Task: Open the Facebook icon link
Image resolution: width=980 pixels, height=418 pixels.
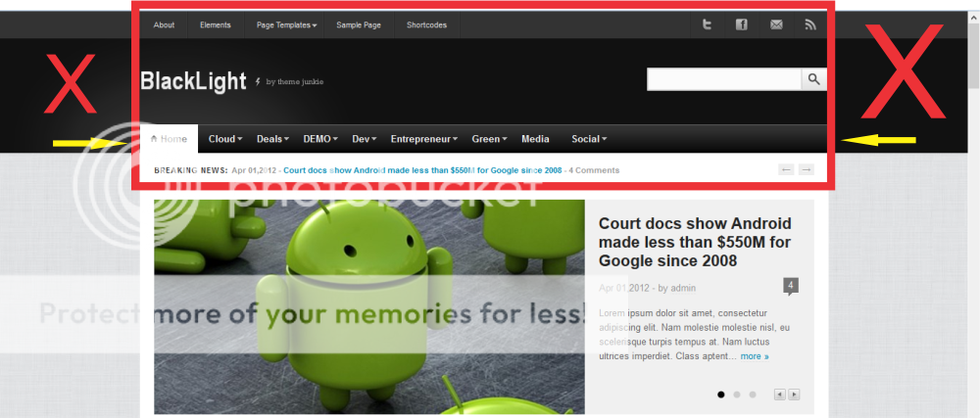Action: (x=741, y=24)
